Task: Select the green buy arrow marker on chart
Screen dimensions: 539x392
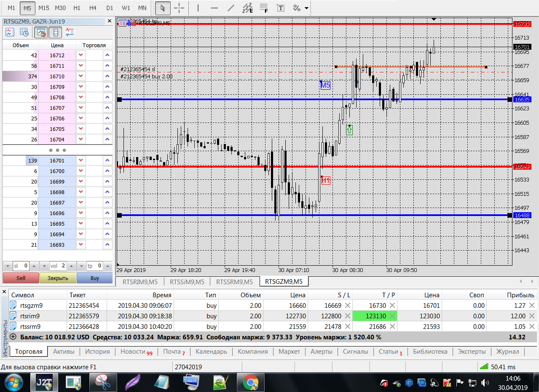Action: point(349,130)
